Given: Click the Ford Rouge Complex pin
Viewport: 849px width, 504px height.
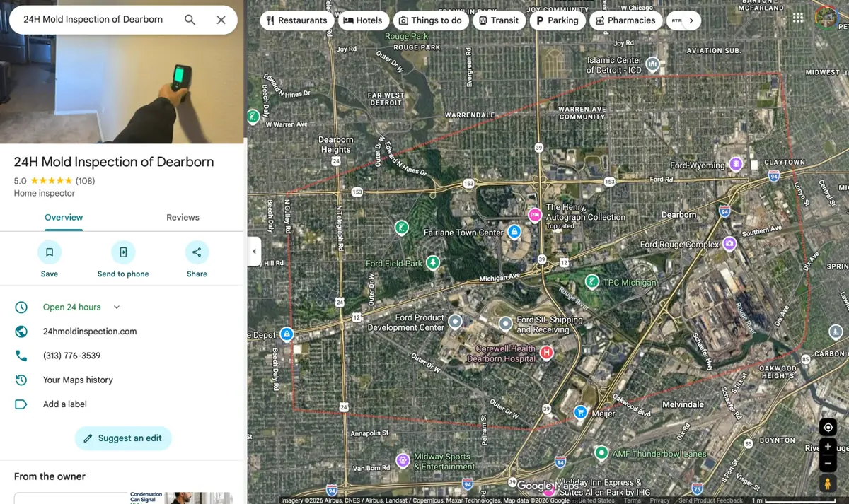Looking at the screenshot, I should (x=729, y=244).
